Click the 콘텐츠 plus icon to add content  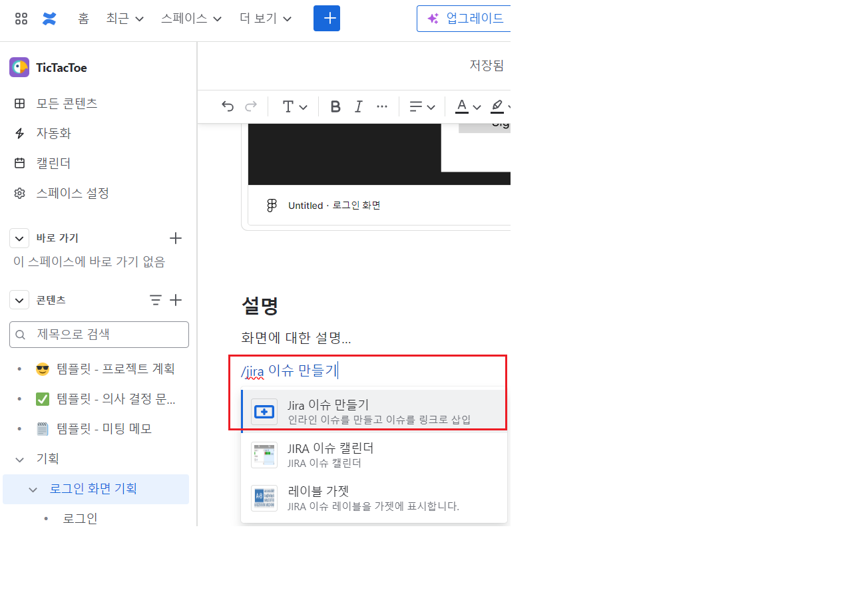[176, 300]
